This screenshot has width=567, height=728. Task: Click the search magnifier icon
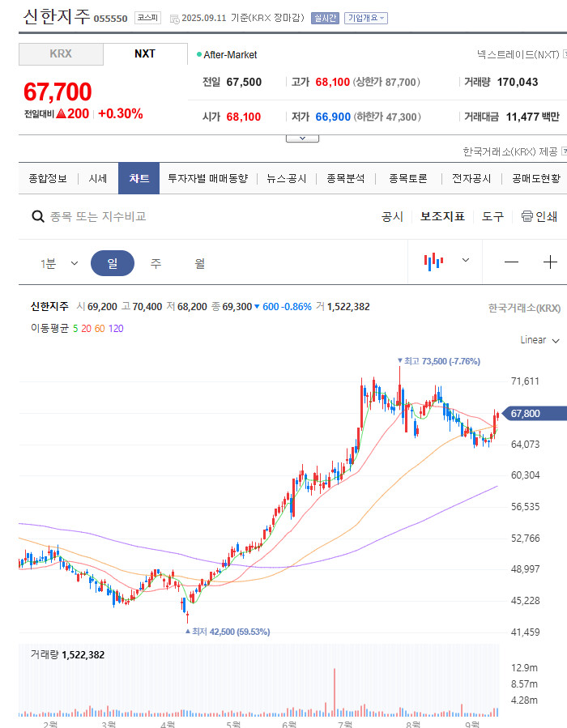click(x=37, y=216)
